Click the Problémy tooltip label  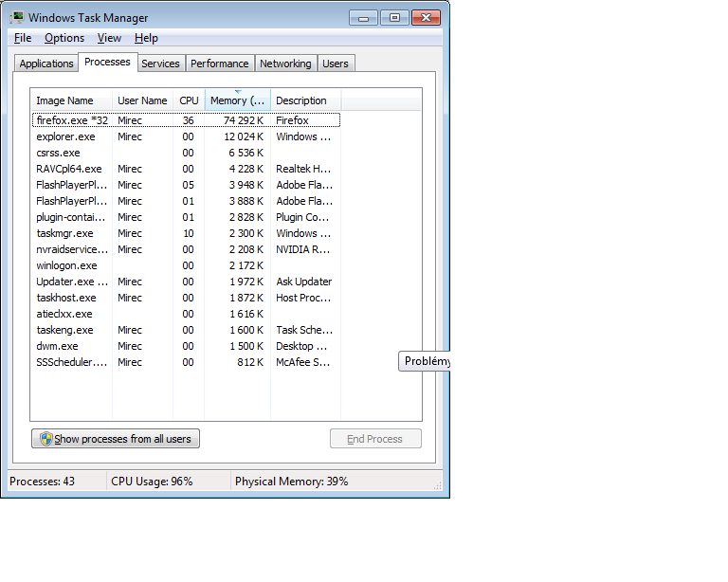pyautogui.click(x=425, y=361)
